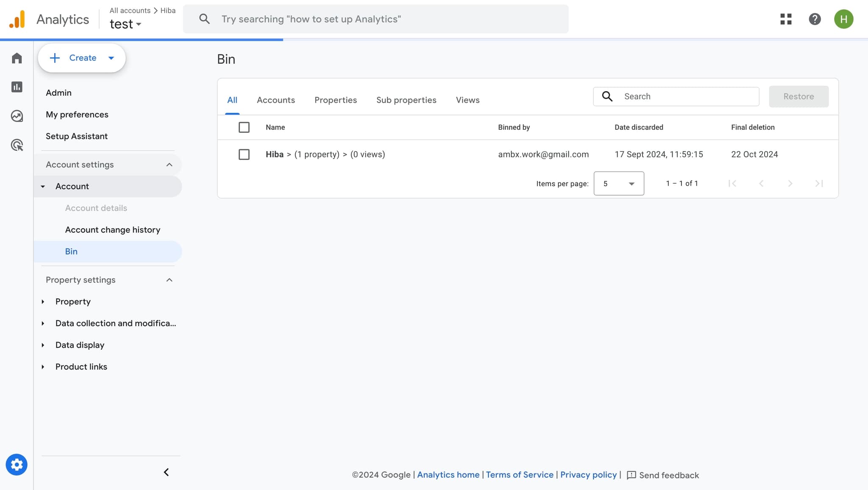Click the Admin gear icon
This screenshot has height=490, width=868.
(17, 465)
